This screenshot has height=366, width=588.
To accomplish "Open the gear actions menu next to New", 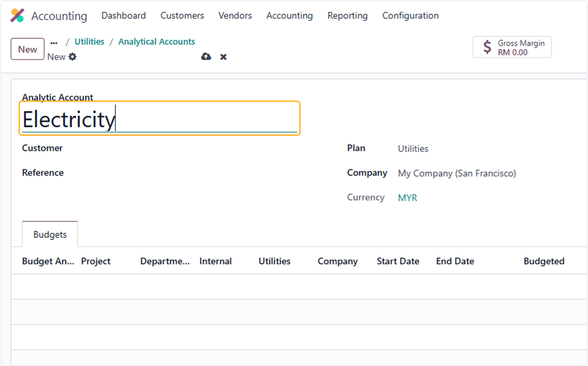I will point(73,57).
